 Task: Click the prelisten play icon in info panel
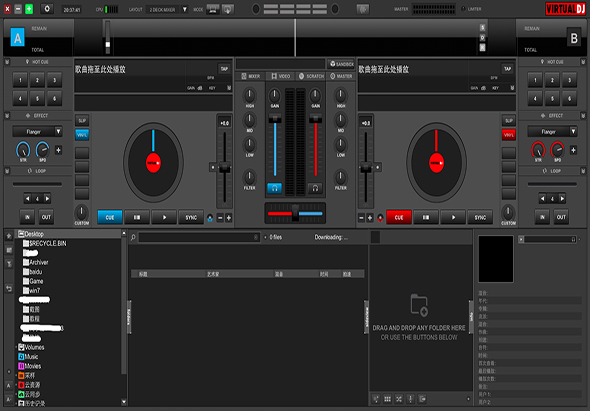tap(521, 239)
